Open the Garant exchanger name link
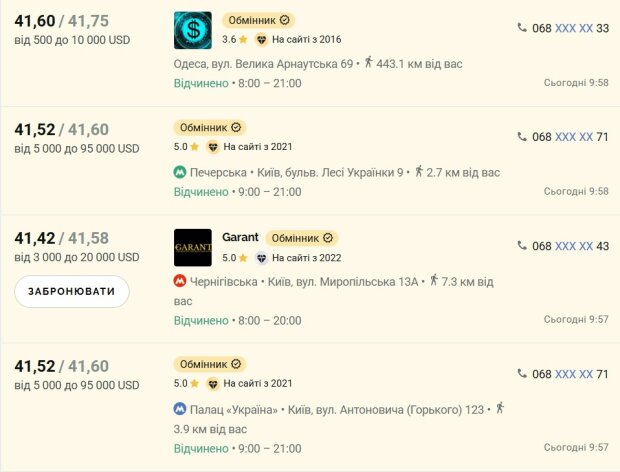This screenshot has width=620, height=472. click(x=240, y=237)
